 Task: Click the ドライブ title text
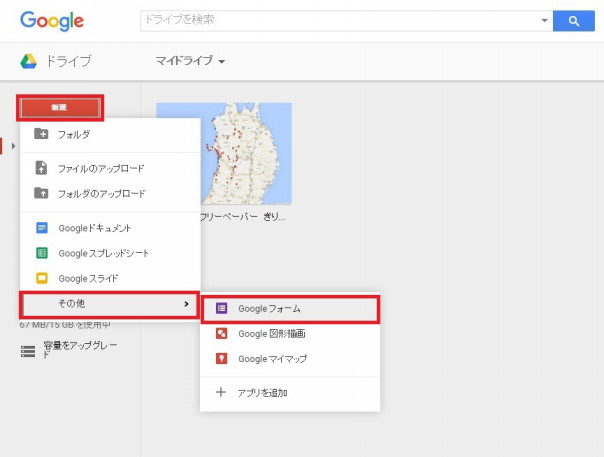69,61
